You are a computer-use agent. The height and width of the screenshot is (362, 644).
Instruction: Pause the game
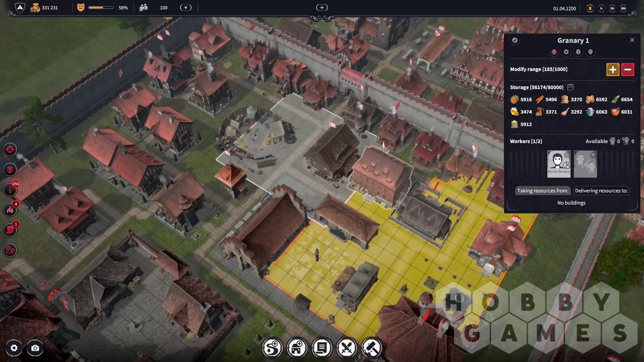pyautogui.click(x=590, y=8)
